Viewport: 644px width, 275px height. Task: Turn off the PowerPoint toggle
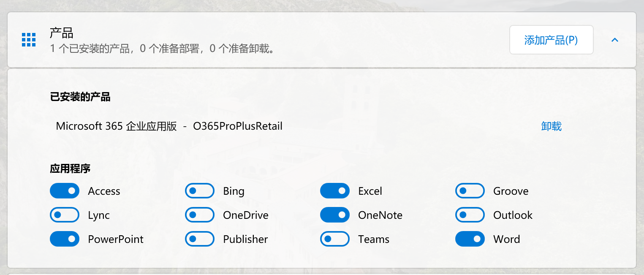65,239
